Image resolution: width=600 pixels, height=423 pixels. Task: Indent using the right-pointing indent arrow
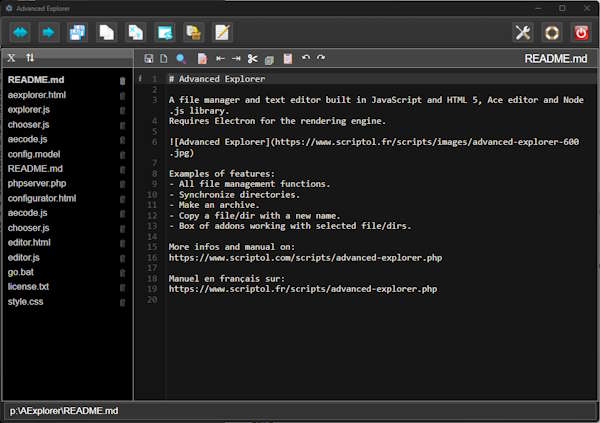coord(236,59)
